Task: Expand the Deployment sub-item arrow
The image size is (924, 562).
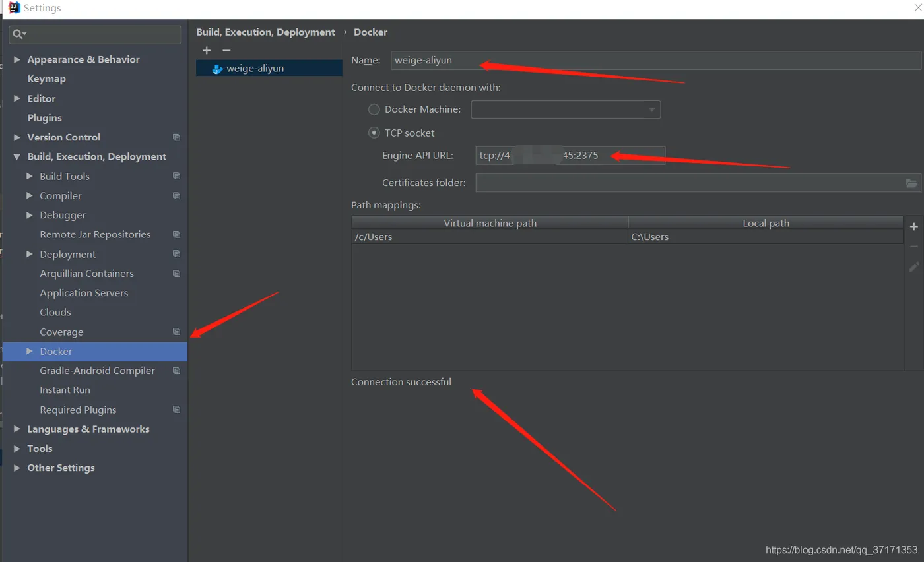Action: (30, 254)
